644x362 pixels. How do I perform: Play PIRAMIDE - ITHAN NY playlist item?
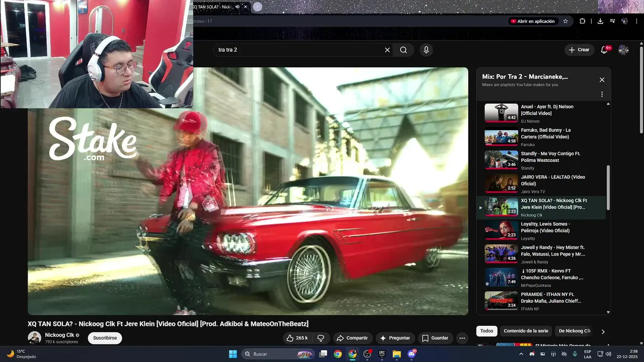(x=541, y=301)
